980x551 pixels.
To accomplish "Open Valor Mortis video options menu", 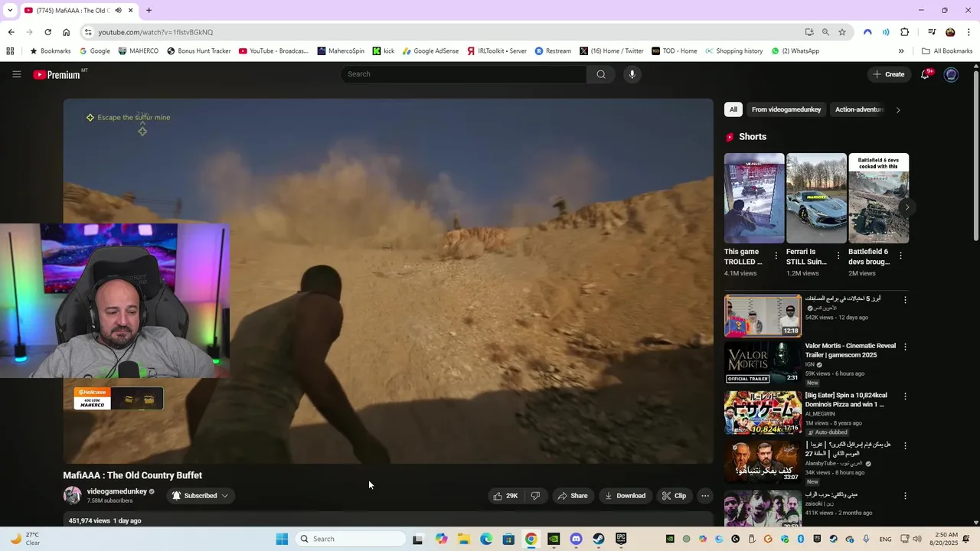I will point(905,347).
